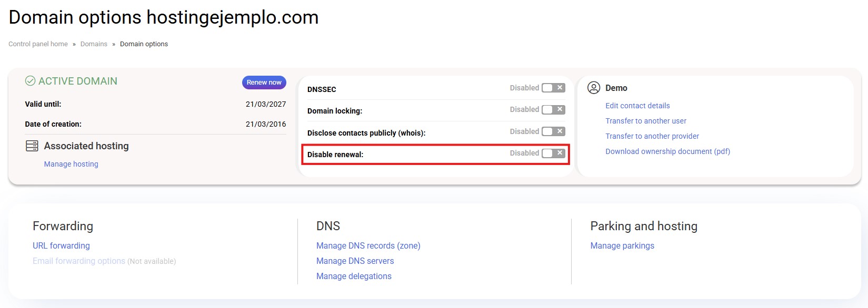Go to Control panel home breadcrumb
Image resolution: width=868 pixels, height=308 pixels.
coord(38,44)
